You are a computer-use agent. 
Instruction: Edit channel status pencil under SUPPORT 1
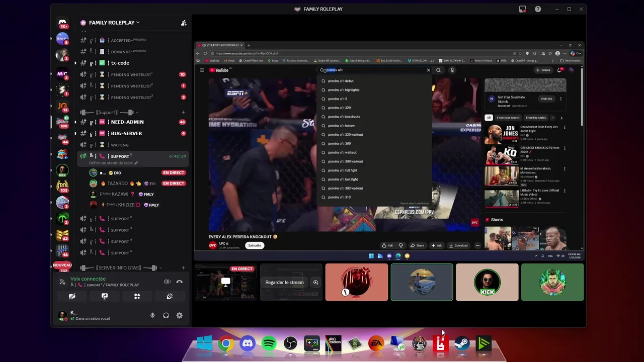click(x=136, y=163)
